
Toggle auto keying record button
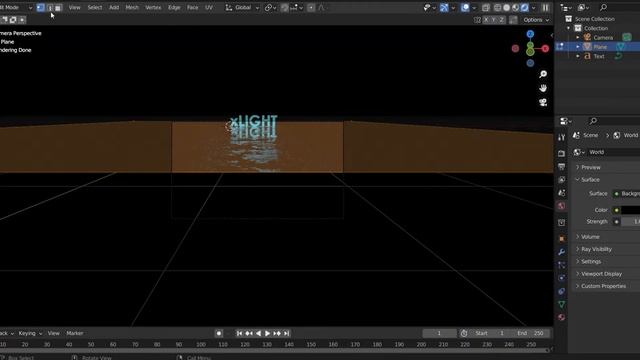click(x=219, y=333)
